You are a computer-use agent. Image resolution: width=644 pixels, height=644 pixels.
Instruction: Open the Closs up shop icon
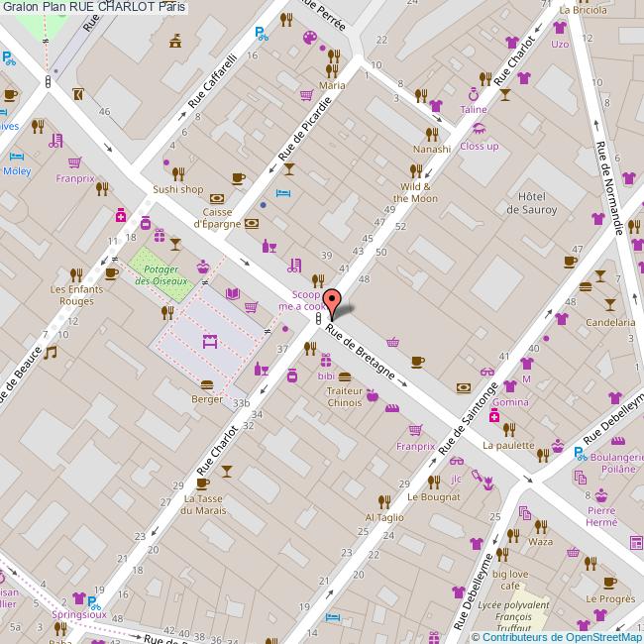click(x=480, y=129)
